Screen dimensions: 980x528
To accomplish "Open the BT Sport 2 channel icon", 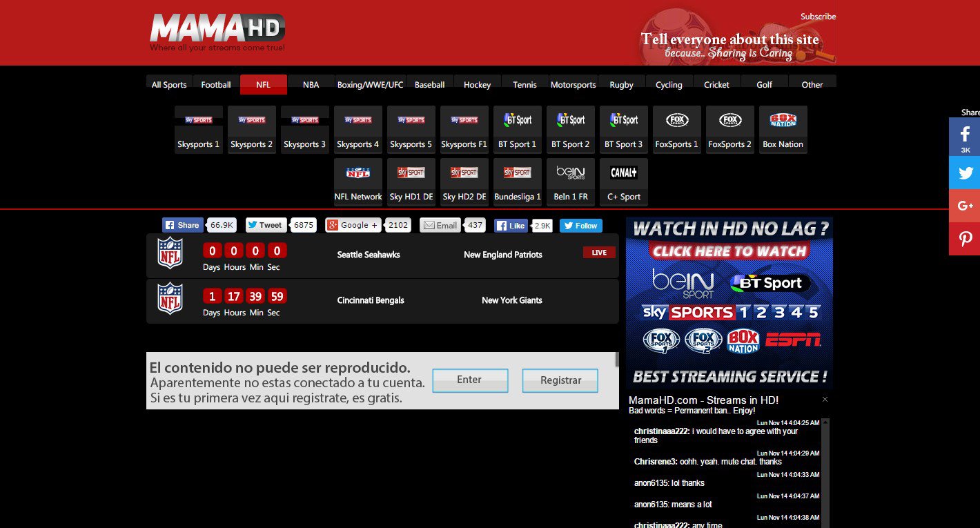I will coord(571,129).
